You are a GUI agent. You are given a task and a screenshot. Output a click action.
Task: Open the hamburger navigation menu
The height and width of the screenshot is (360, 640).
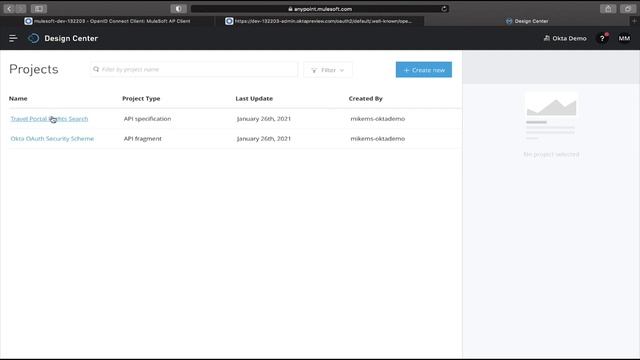click(13, 38)
